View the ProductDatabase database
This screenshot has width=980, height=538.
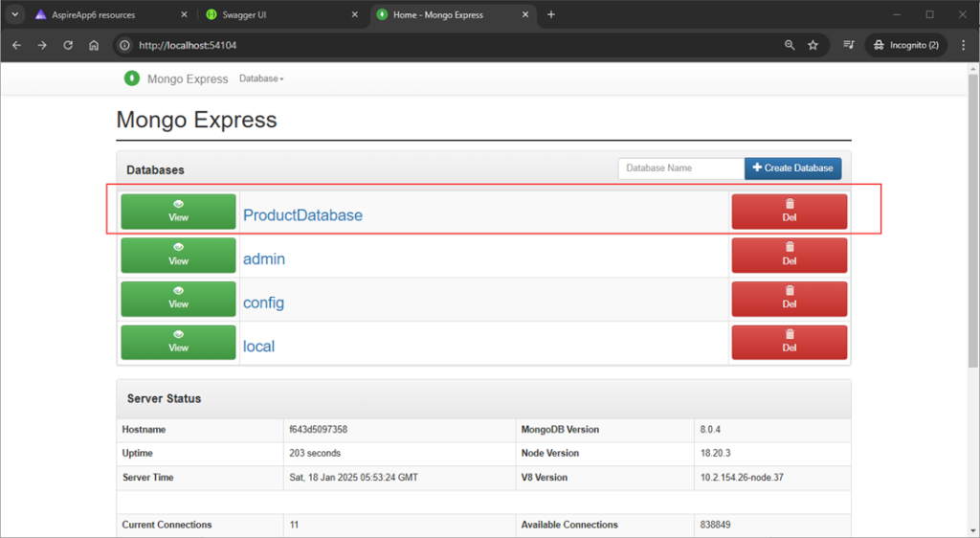[178, 212]
